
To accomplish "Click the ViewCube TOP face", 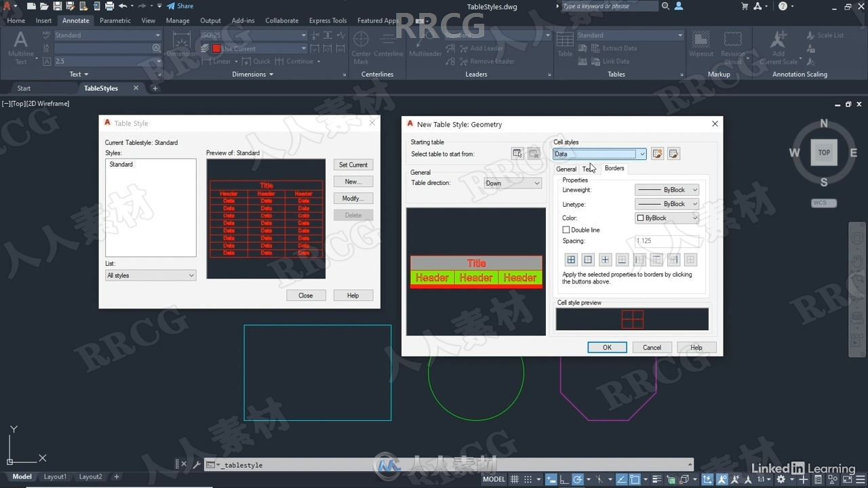I will click(x=824, y=152).
